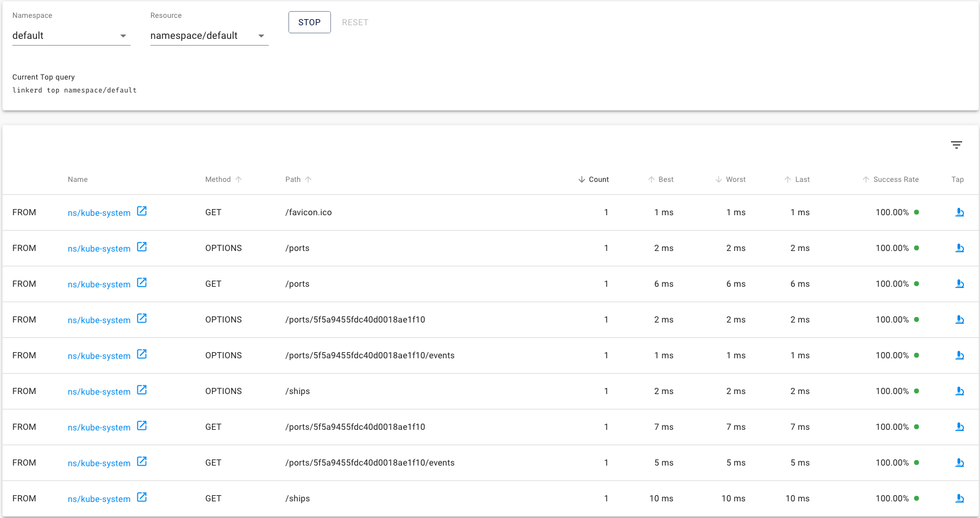Sort table by Last latency column
Image resolution: width=980 pixels, height=518 pixels.
(x=796, y=179)
